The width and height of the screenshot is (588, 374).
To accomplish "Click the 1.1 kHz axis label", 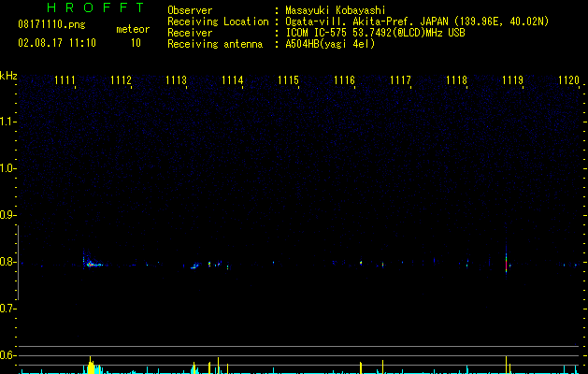I will click(7, 122).
